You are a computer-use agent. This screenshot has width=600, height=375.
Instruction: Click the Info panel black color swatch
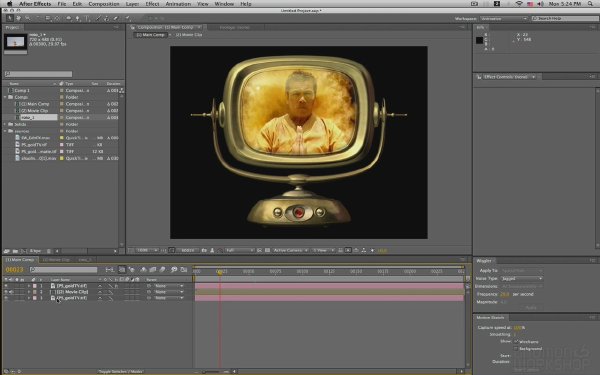coord(479,40)
